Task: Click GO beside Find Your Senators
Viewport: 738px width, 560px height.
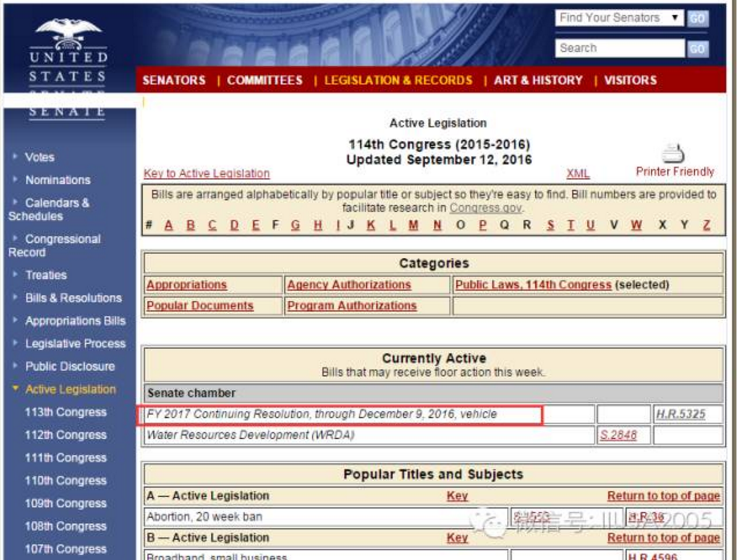Action: (x=698, y=19)
